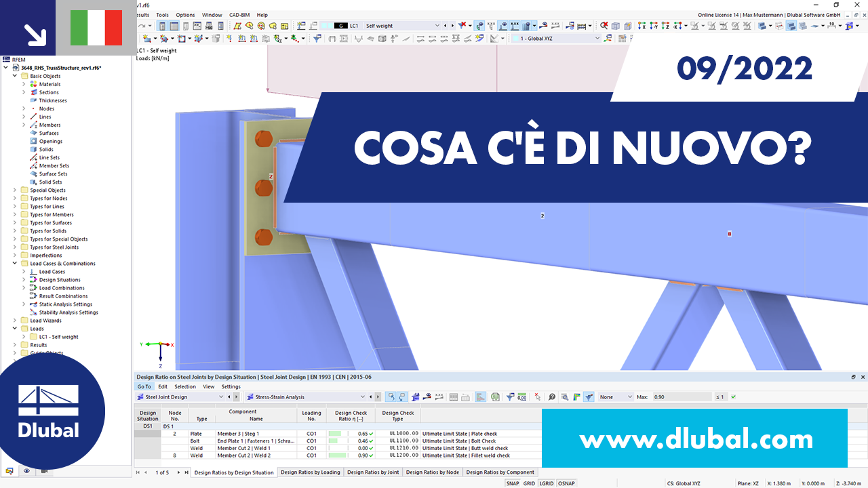Jump to first results table page
The image size is (868, 488).
click(138, 472)
